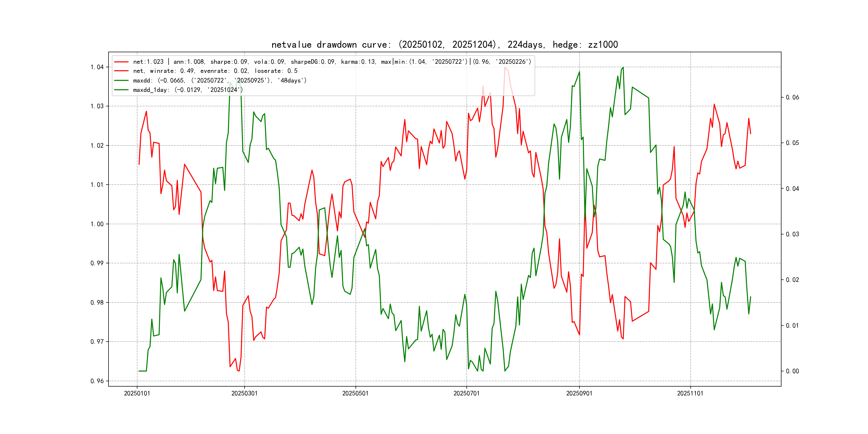Screen dimensions: 868x434
Task: Click the 20250901 x-axis tick label
Action: (x=579, y=394)
